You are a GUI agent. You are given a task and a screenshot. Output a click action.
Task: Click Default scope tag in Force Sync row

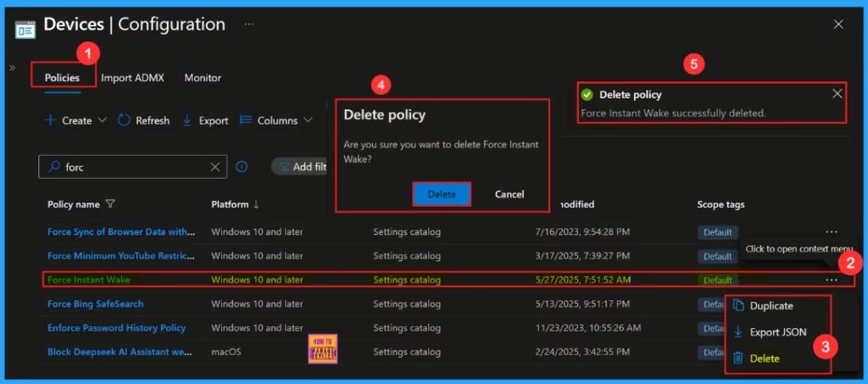718,232
